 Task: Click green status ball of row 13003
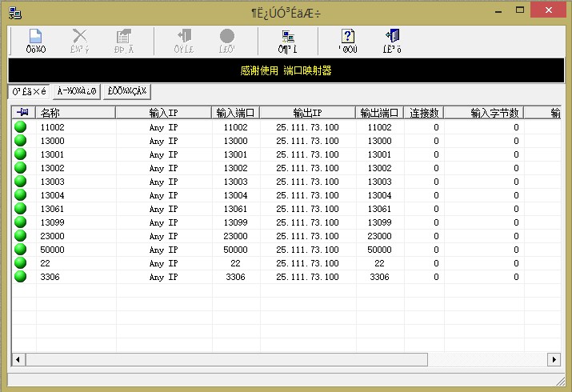click(21, 182)
